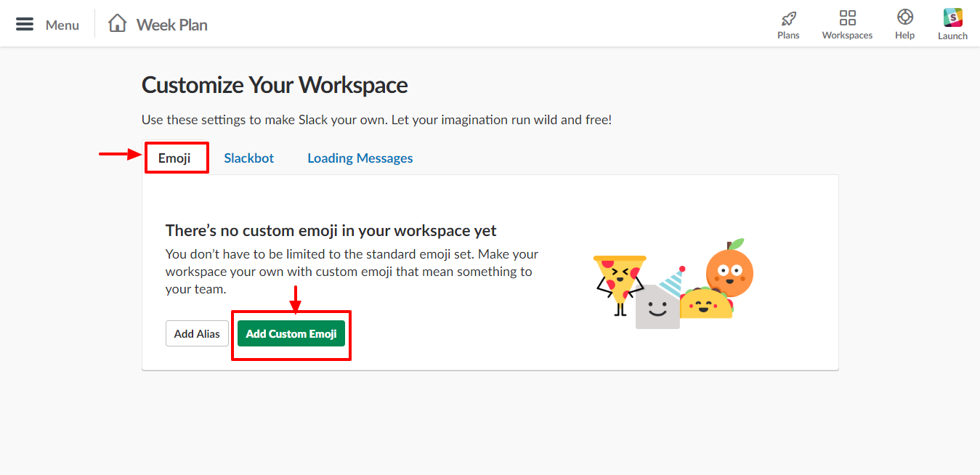Open Workspaces using the grid icon

click(x=847, y=17)
